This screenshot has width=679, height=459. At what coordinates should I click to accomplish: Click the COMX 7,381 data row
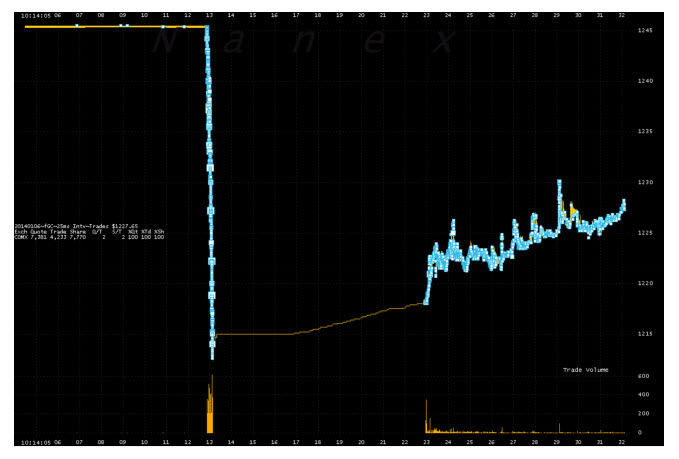coord(89,237)
